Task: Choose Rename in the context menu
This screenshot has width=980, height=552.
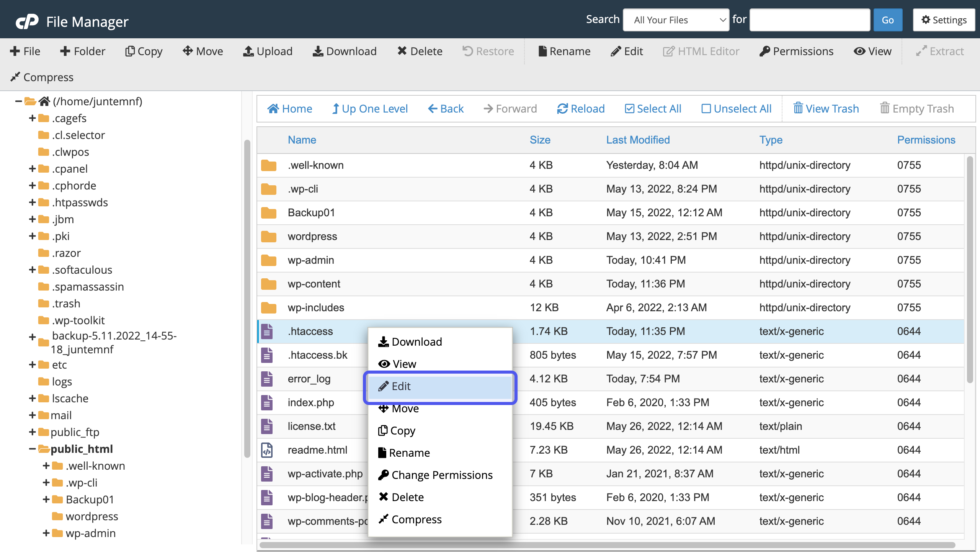Action: [x=440, y=453]
